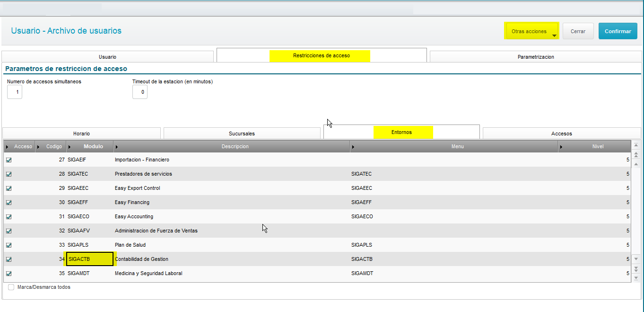Click the Easy Financing description cell
Image resolution: width=644 pixels, height=312 pixels.
[232, 202]
